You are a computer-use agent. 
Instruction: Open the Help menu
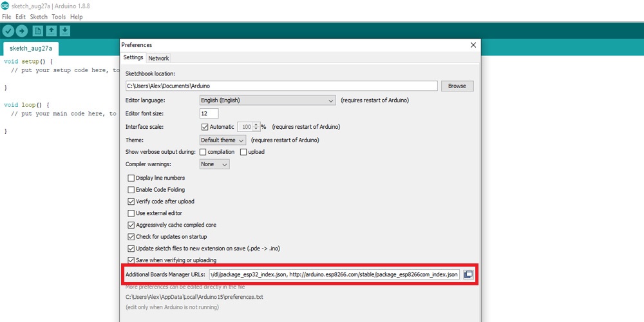point(77,17)
